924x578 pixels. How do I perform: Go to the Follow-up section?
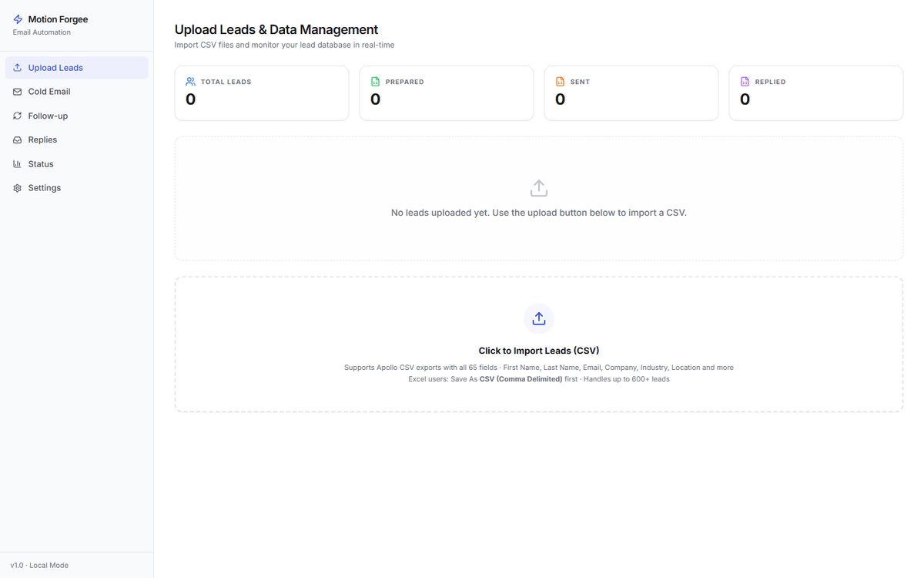click(77, 116)
